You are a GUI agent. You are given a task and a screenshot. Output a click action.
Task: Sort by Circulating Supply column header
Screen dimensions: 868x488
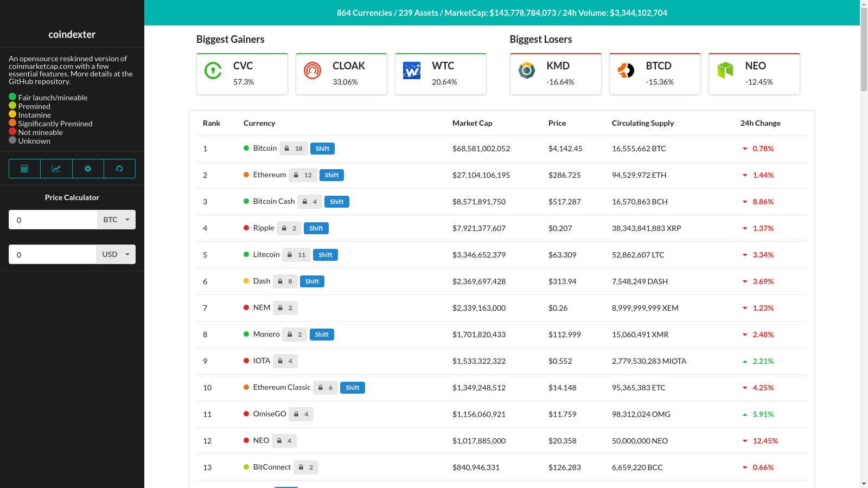[643, 123]
